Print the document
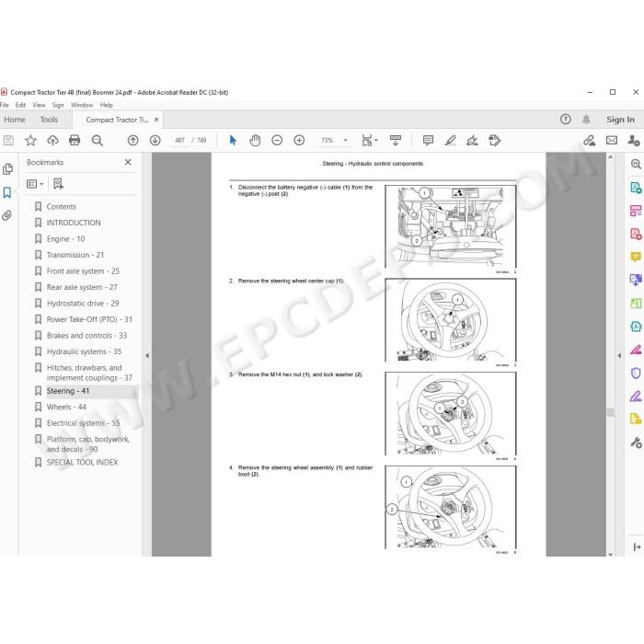This screenshot has width=644, height=644. 75,141
